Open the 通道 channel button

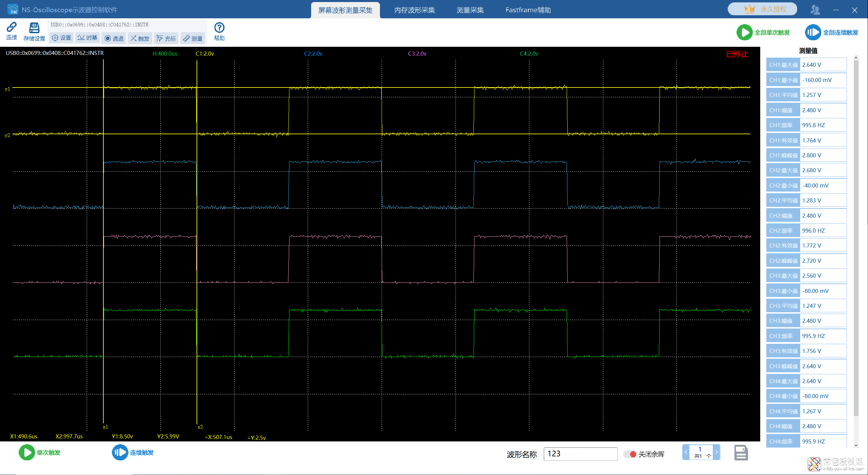(x=114, y=38)
